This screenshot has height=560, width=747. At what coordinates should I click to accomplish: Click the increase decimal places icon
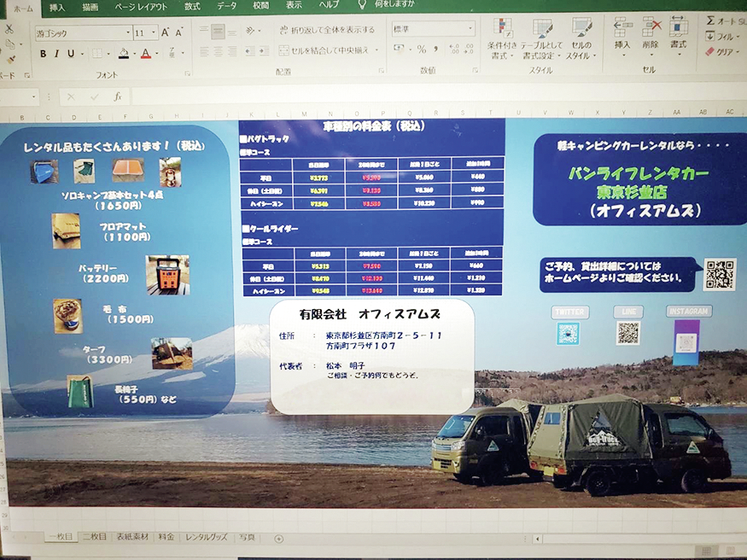[x=454, y=49]
